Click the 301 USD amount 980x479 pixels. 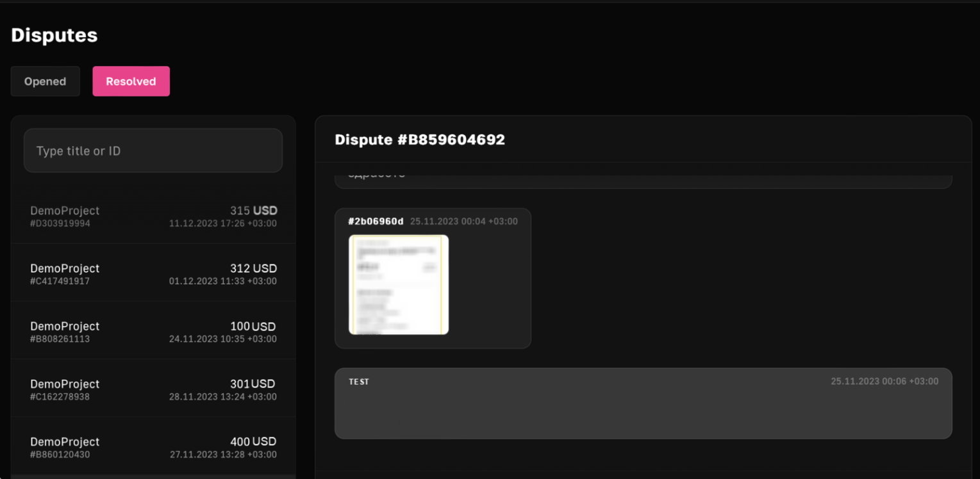[254, 384]
